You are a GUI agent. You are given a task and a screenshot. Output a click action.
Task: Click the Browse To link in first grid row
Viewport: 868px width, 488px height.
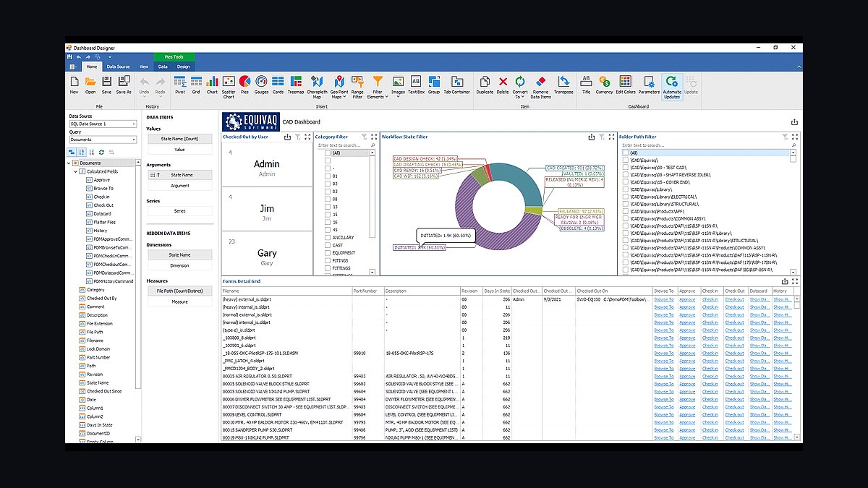coord(663,299)
